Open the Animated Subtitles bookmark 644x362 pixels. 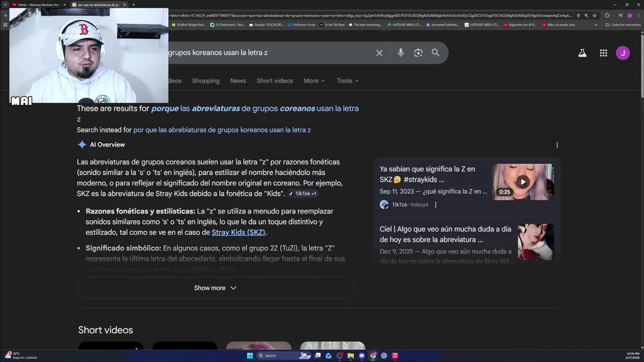click(443, 25)
